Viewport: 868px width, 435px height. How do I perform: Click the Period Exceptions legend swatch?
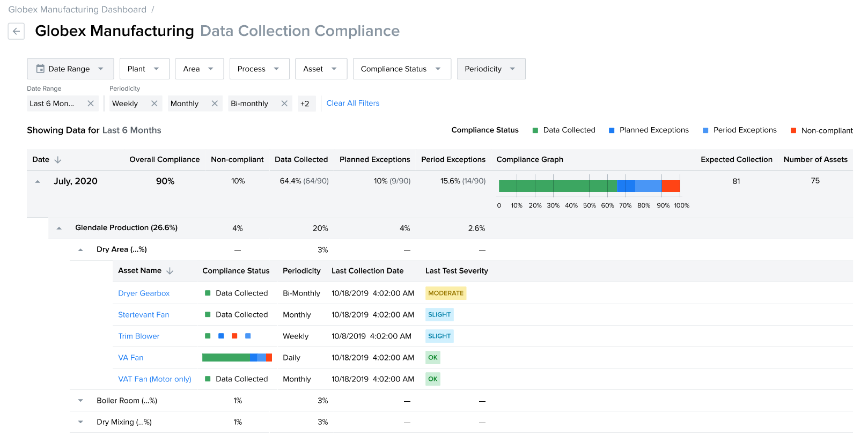click(705, 130)
